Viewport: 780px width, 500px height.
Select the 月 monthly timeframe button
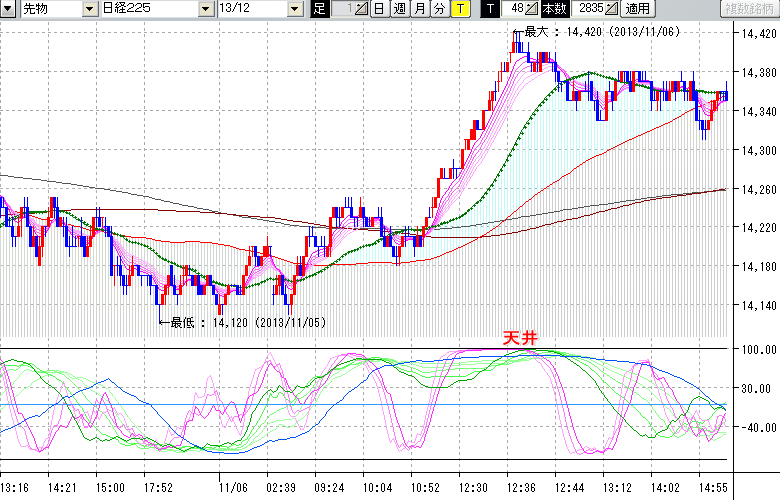419,9
